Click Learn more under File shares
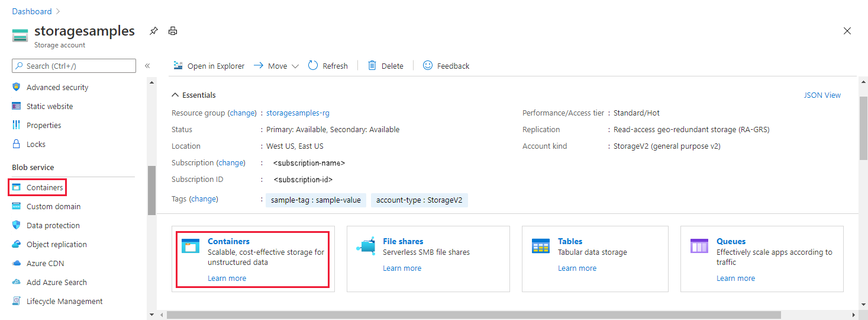The image size is (868, 320). (402, 268)
